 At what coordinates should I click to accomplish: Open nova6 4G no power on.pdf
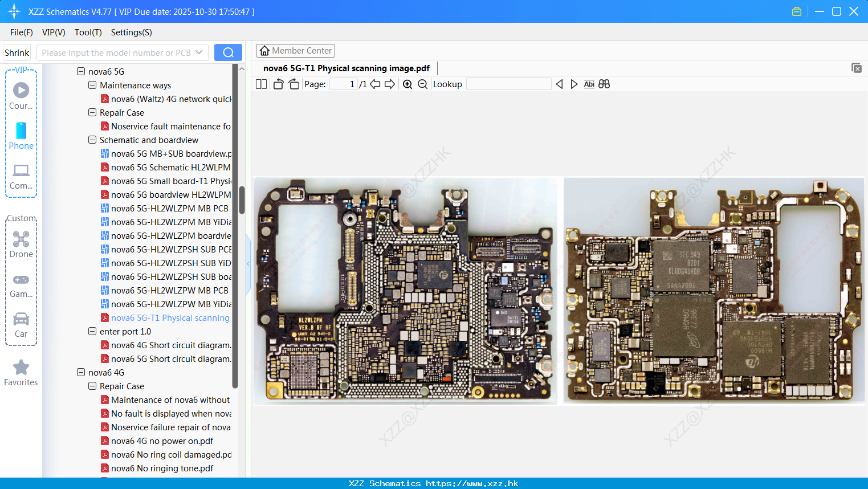157,441
